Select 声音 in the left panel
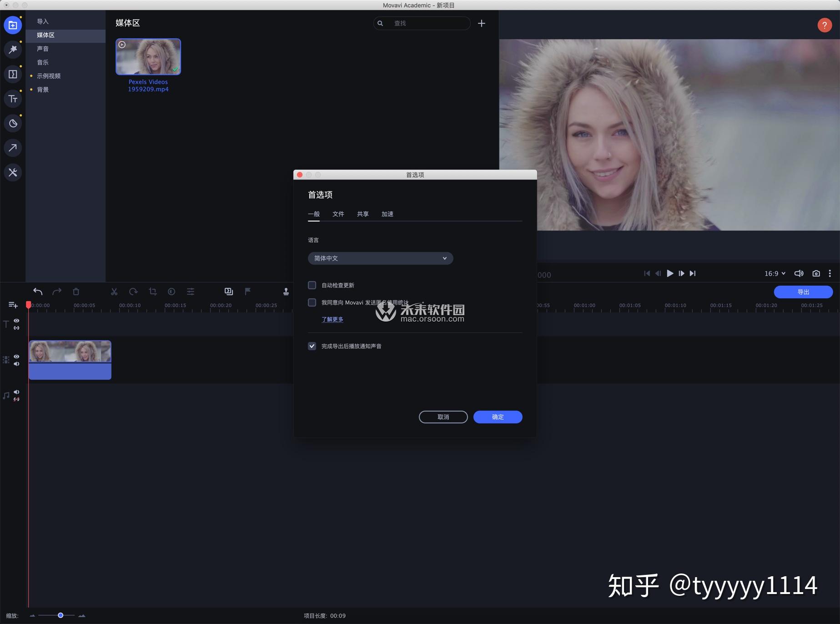The width and height of the screenshot is (840, 624). click(65, 49)
